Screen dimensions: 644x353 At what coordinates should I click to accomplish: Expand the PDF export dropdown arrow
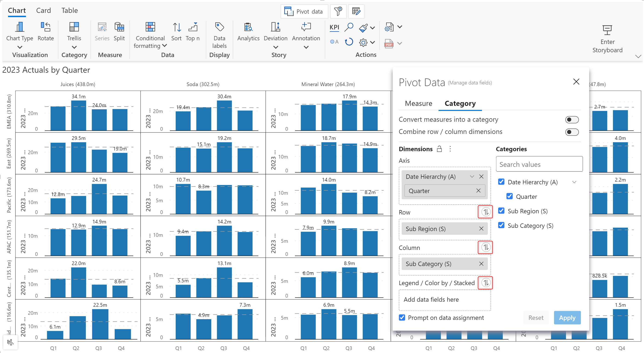(400, 43)
